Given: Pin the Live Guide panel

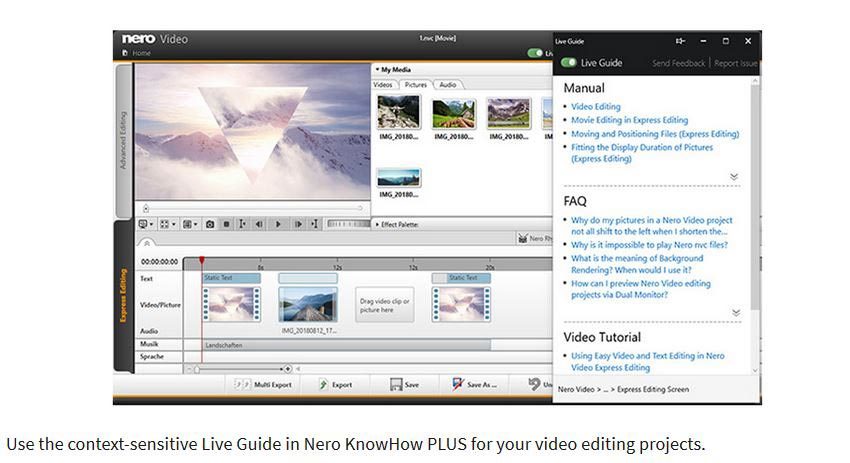Looking at the screenshot, I should click(x=680, y=41).
